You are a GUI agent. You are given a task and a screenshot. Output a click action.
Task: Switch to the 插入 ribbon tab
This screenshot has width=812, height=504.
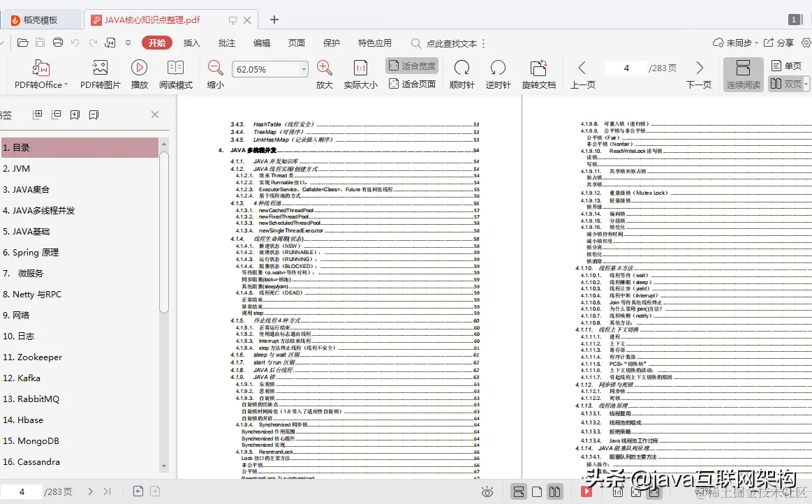(x=192, y=43)
